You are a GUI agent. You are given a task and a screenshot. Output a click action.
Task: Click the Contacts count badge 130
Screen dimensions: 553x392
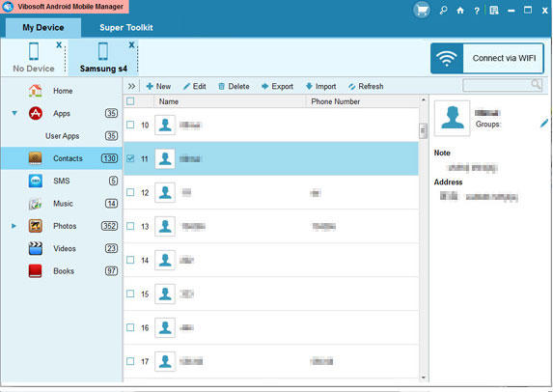(x=109, y=158)
